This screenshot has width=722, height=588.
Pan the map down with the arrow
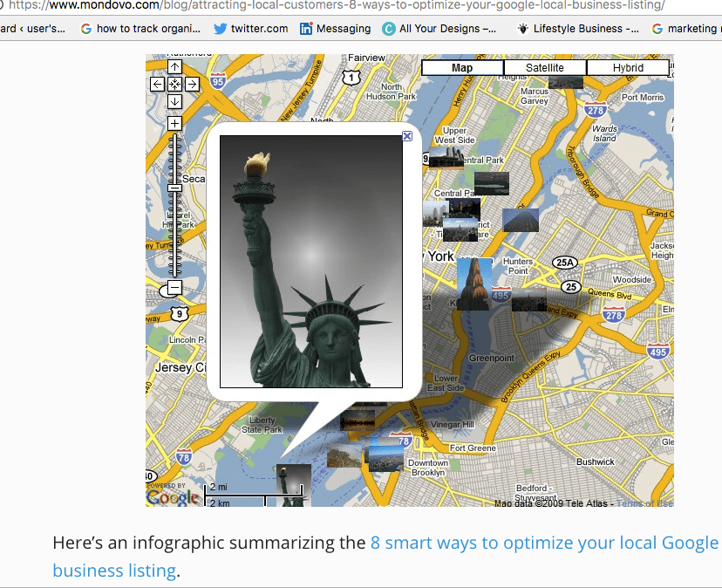point(174,101)
